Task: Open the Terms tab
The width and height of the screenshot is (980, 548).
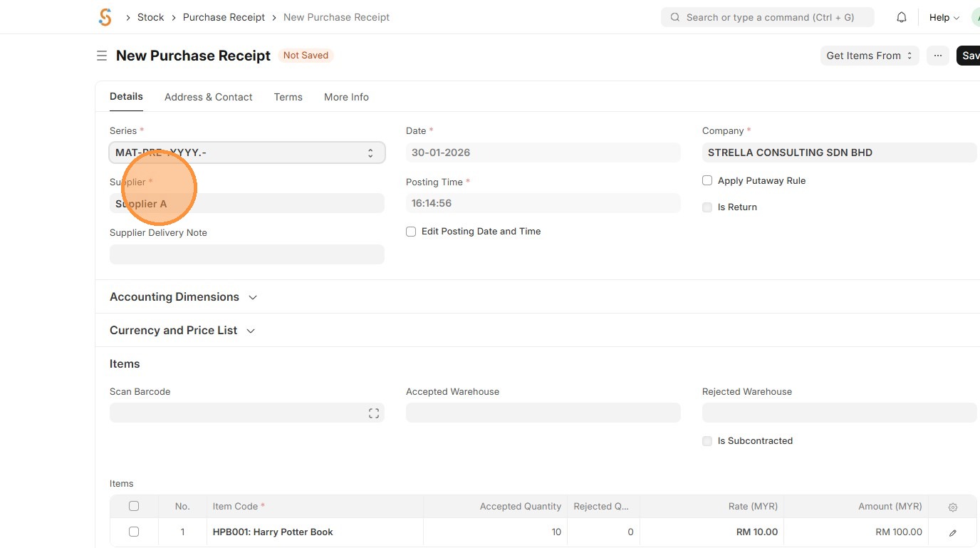Action: pos(288,97)
